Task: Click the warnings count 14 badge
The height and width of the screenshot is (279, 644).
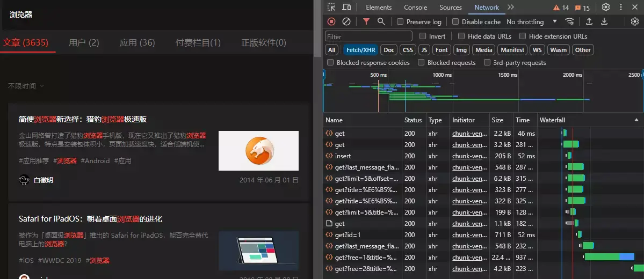Action: click(x=561, y=8)
